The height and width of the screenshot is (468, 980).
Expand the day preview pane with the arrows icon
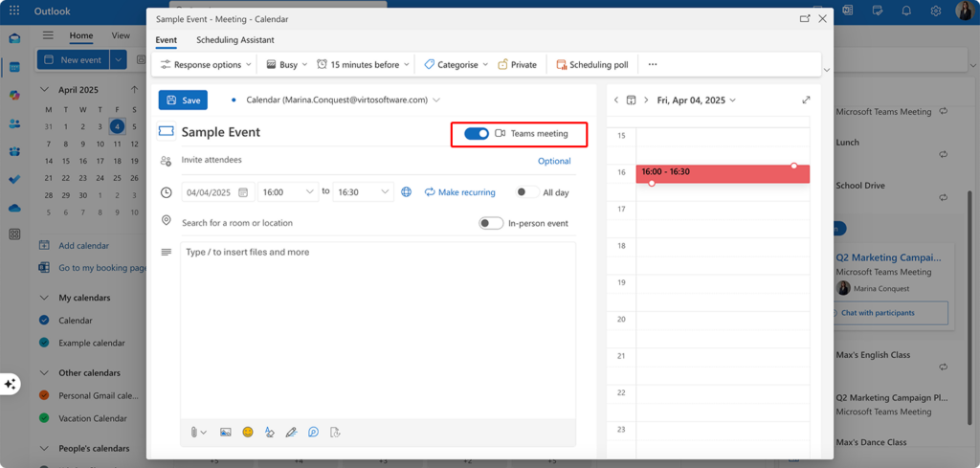[x=806, y=100]
